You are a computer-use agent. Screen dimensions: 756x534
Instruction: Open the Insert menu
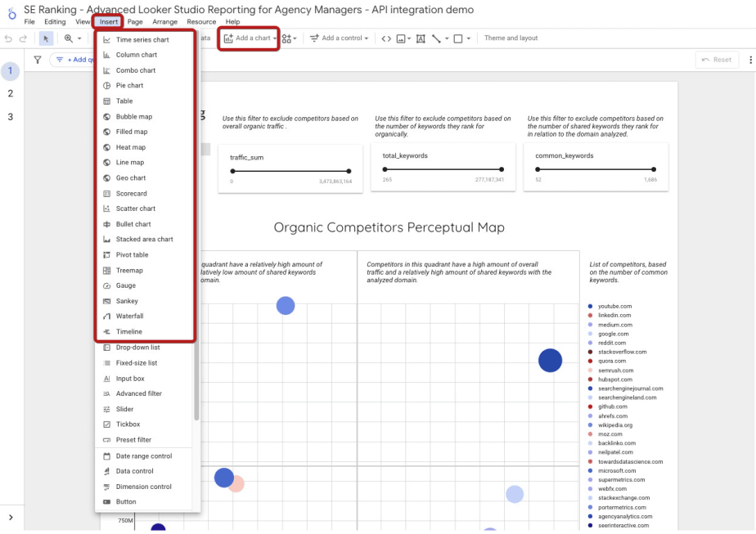click(x=107, y=21)
